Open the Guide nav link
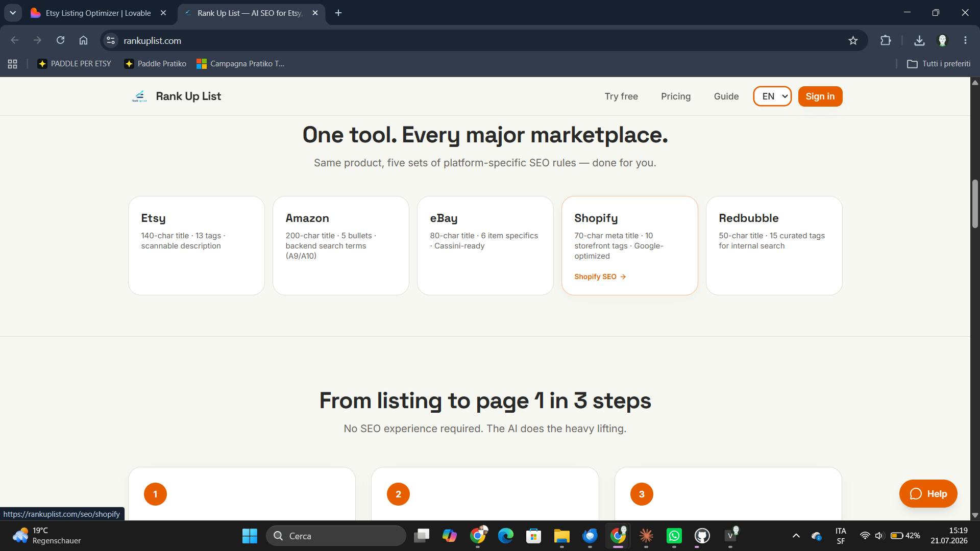 pos(726,96)
